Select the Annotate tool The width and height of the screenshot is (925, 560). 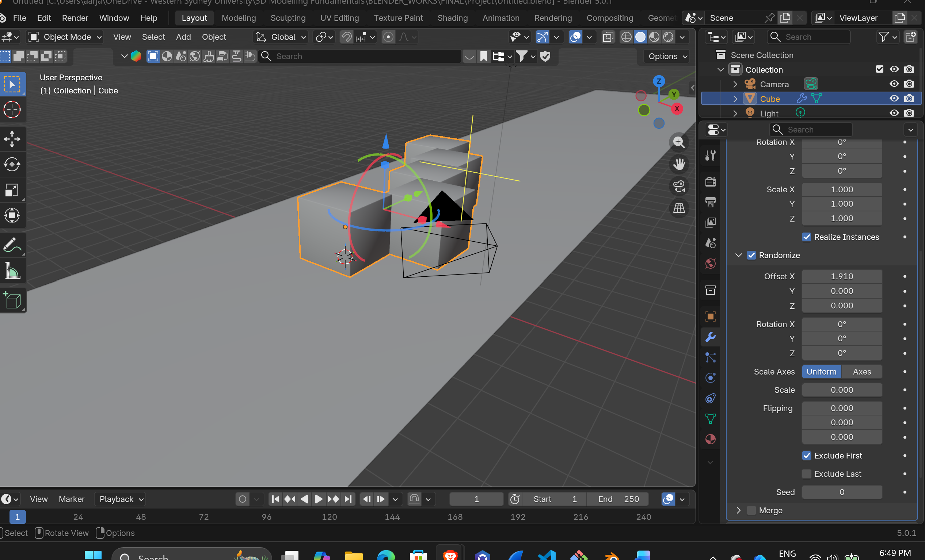pyautogui.click(x=12, y=245)
